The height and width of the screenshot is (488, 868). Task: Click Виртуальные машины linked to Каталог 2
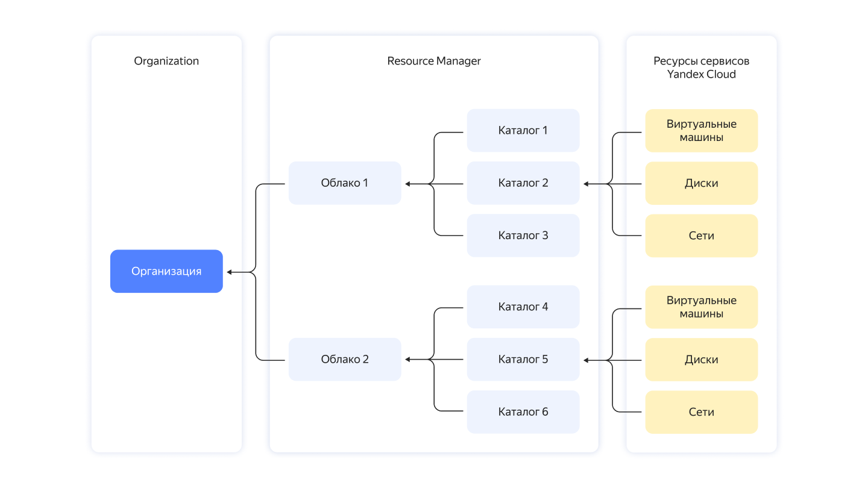pyautogui.click(x=701, y=131)
